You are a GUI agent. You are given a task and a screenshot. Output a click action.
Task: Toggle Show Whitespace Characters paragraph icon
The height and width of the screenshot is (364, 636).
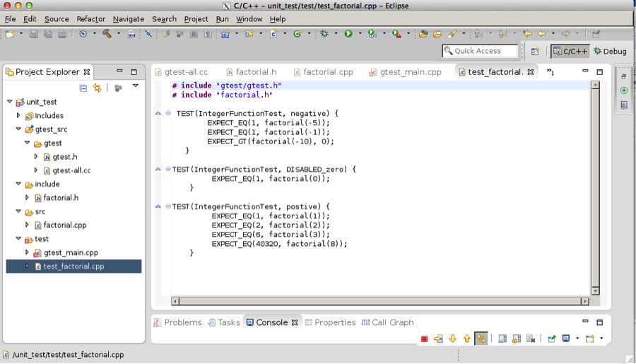tap(208, 34)
